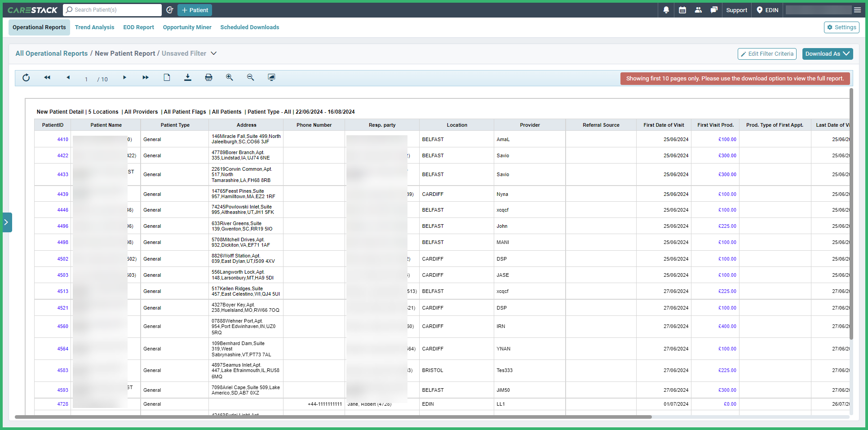Click £0.00 production for patient 4728
The height and width of the screenshot is (430, 868).
point(730,404)
